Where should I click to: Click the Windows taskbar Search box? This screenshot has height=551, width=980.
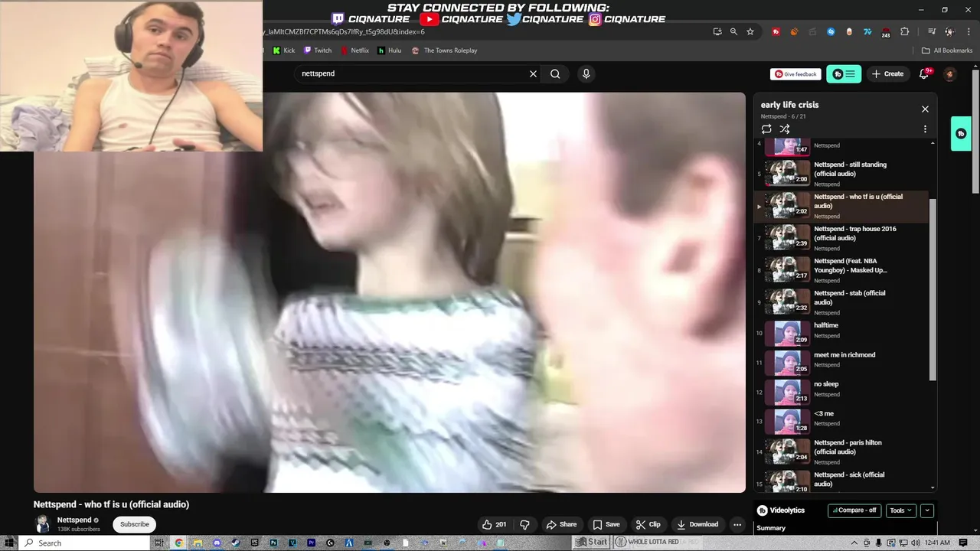coord(84,543)
